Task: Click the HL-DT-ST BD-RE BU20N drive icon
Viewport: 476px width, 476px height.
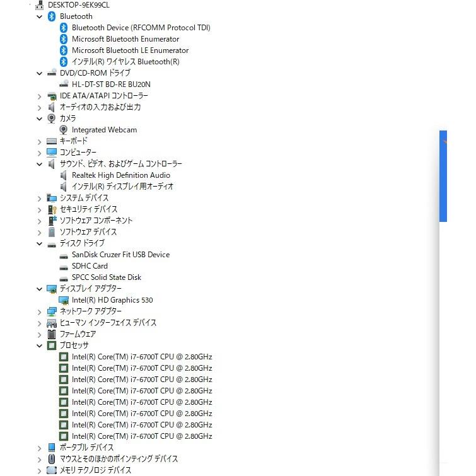Action: point(64,84)
